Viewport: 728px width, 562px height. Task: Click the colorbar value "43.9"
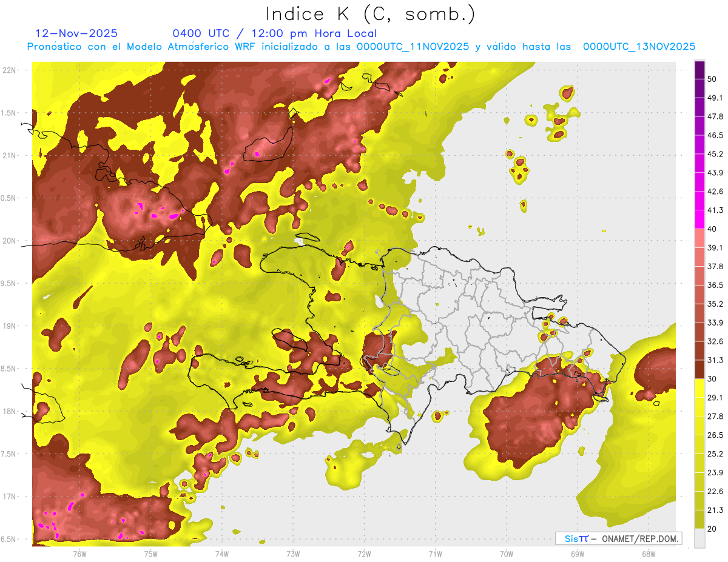pos(716,173)
